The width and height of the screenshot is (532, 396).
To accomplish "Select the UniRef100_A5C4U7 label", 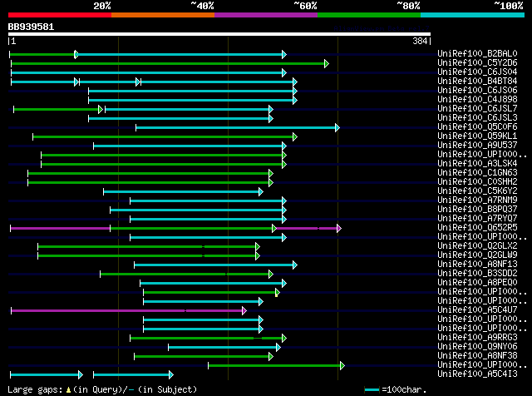I will point(477,310).
